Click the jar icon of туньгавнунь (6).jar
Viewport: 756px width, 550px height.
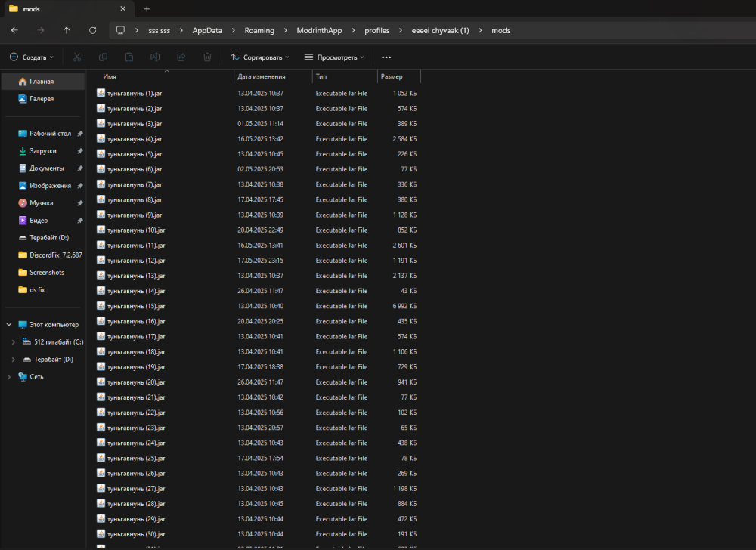[x=101, y=169]
